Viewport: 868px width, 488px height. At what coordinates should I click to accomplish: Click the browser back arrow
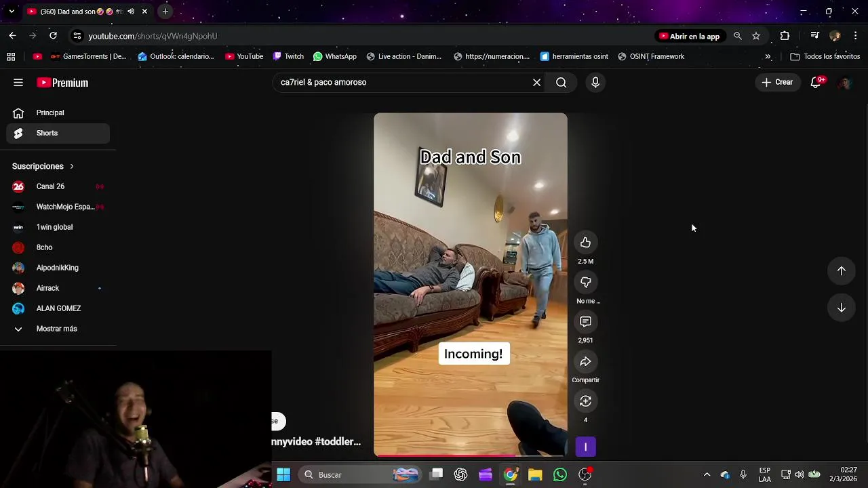click(12, 36)
